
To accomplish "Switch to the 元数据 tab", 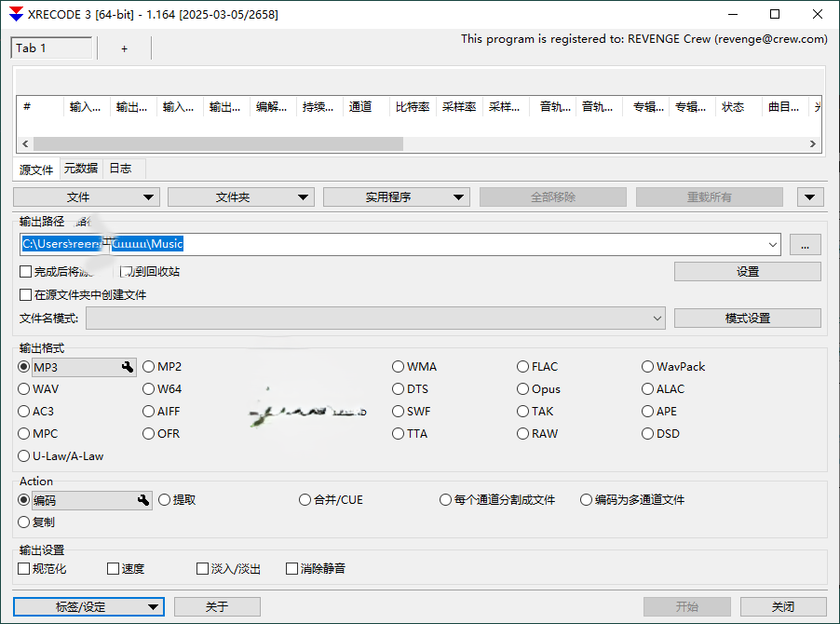I will pyautogui.click(x=81, y=169).
